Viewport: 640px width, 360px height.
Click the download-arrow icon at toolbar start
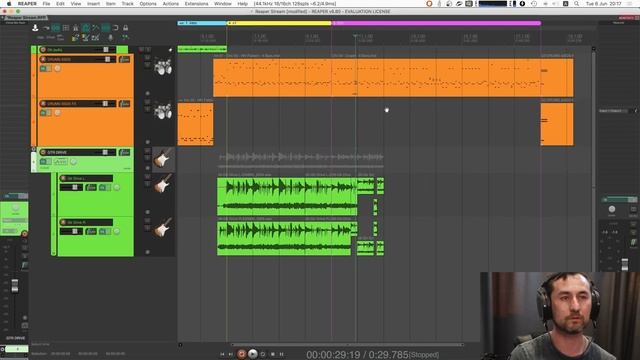click(x=35, y=28)
